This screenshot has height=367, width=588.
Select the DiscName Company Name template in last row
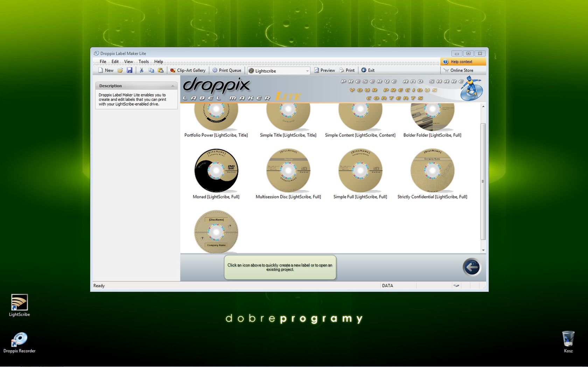coord(216,231)
